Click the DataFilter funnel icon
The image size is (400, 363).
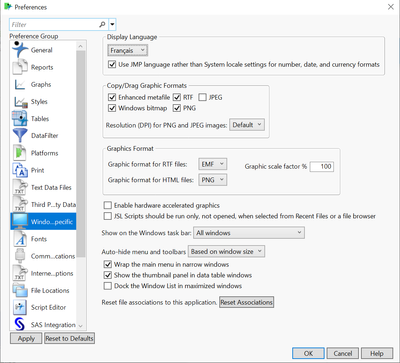click(x=20, y=136)
